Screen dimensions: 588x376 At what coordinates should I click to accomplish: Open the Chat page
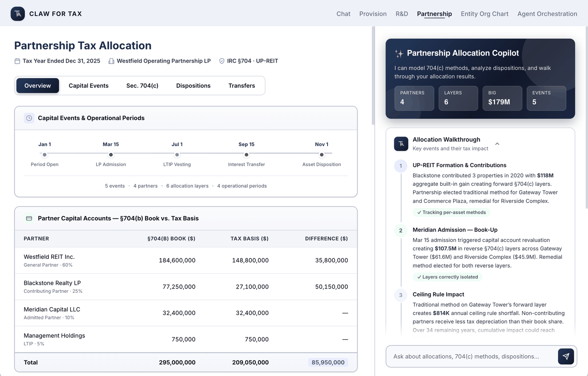coord(343,14)
